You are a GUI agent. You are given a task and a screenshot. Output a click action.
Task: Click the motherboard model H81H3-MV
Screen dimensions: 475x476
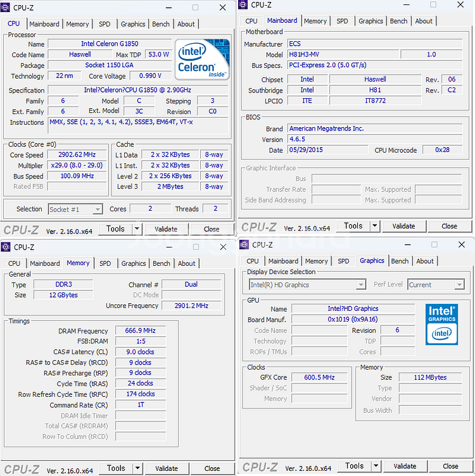tap(343, 54)
